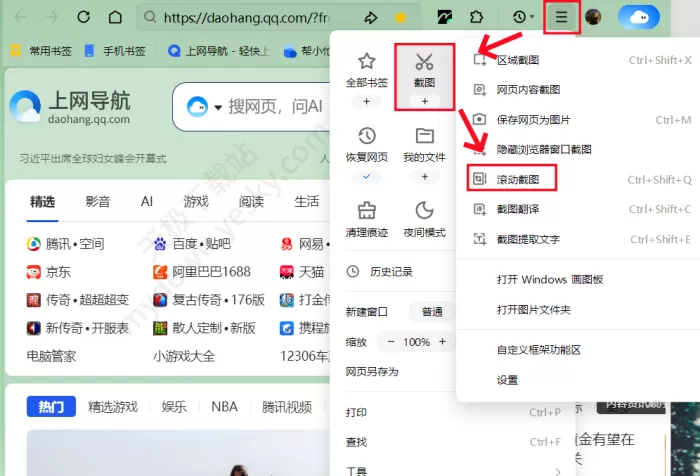Viewport: 700px width, 476px height.
Task: Open 我的文件 folder icon
Action: point(425,136)
